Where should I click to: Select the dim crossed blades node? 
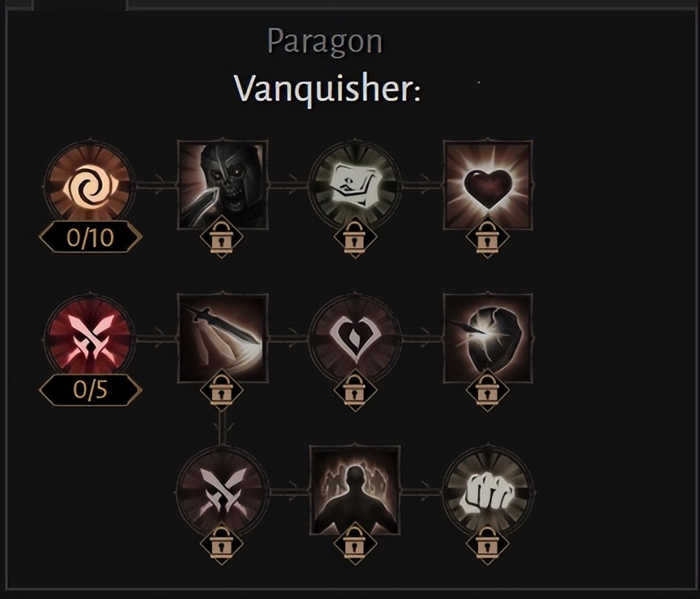[x=223, y=490]
